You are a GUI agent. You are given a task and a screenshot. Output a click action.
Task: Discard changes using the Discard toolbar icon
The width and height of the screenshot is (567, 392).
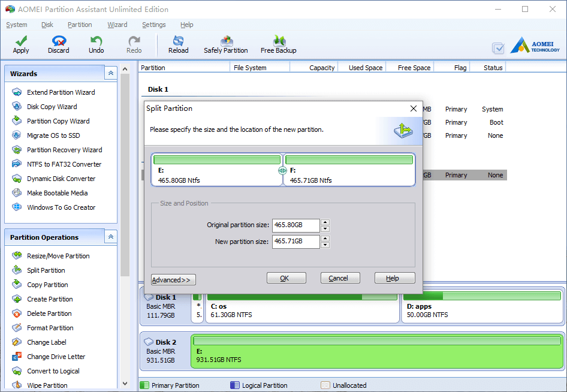coord(59,41)
